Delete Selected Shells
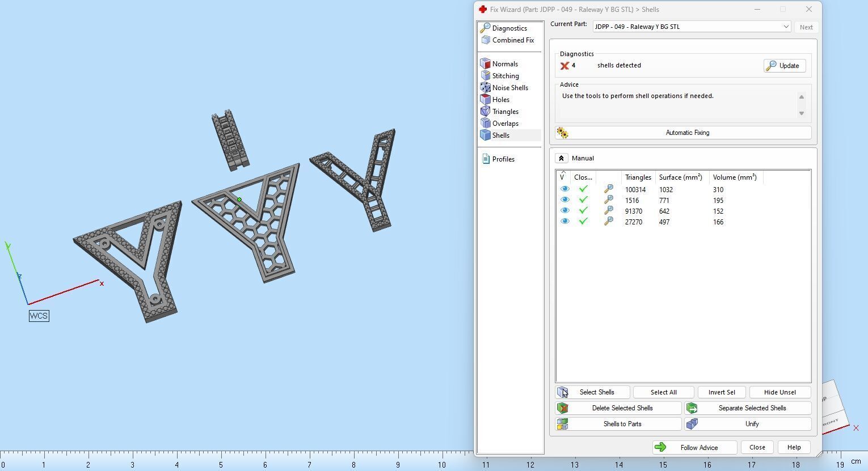 click(x=618, y=408)
